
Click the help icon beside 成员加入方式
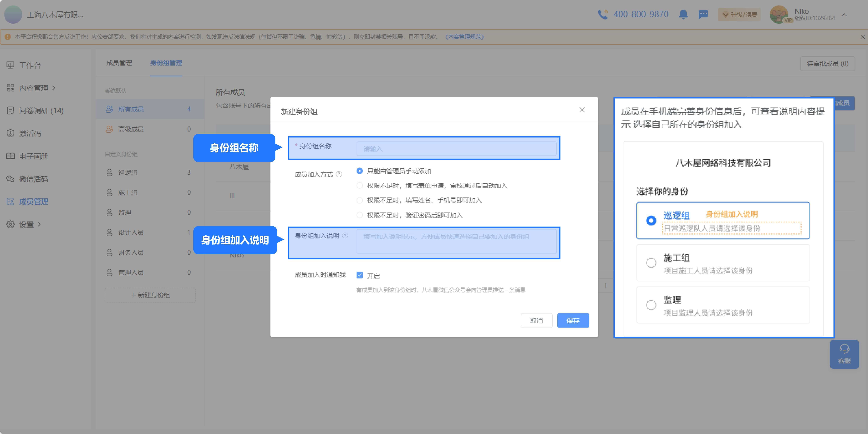point(339,174)
